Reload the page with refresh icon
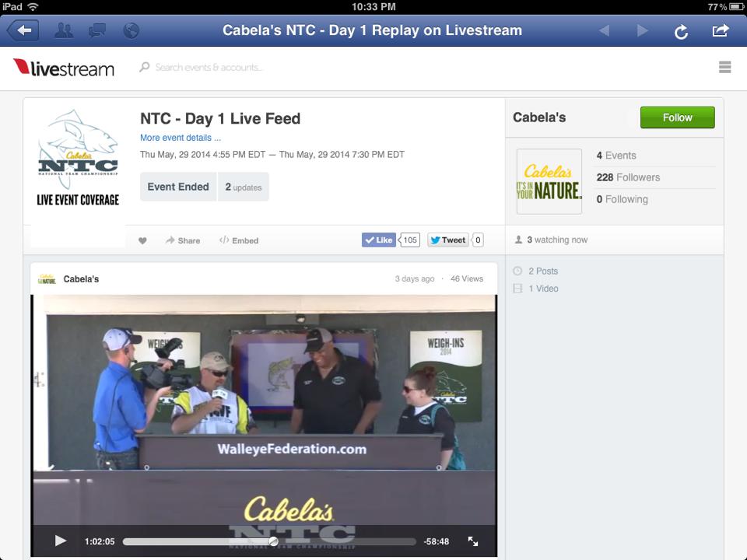This screenshot has height=560, width=747. (682, 31)
